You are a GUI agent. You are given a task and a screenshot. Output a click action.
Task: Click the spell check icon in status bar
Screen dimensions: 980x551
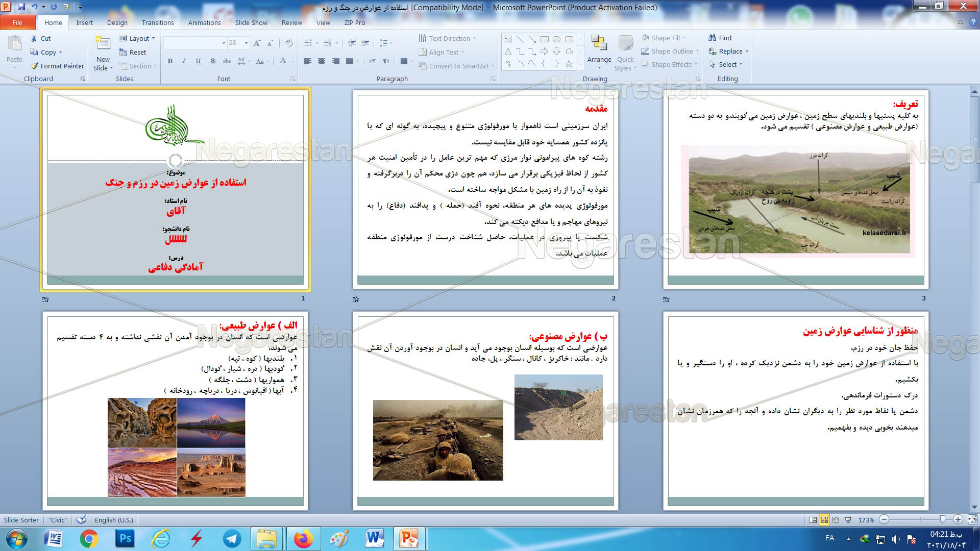point(81,519)
